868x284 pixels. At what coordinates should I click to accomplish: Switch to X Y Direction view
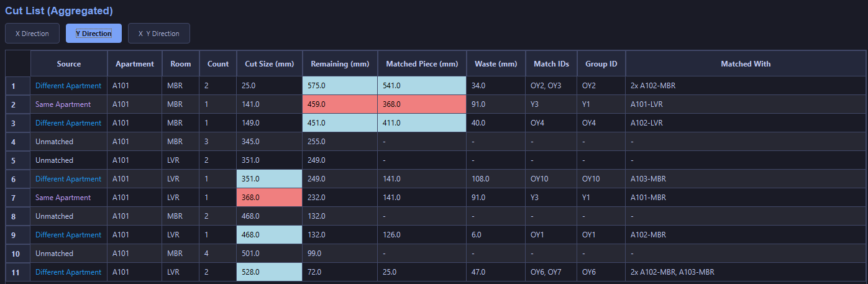click(158, 34)
